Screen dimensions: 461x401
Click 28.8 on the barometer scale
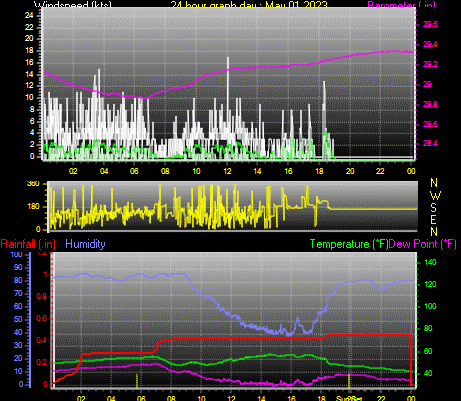click(x=430, y=104)
